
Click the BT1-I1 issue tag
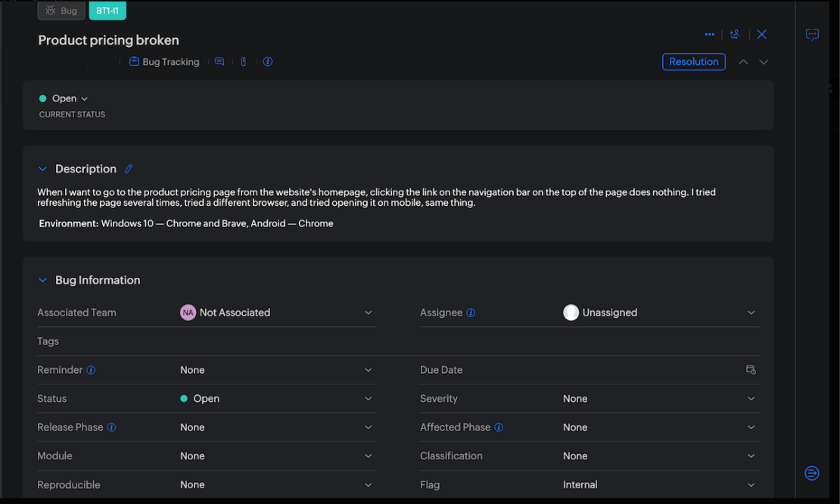(107, 11)
